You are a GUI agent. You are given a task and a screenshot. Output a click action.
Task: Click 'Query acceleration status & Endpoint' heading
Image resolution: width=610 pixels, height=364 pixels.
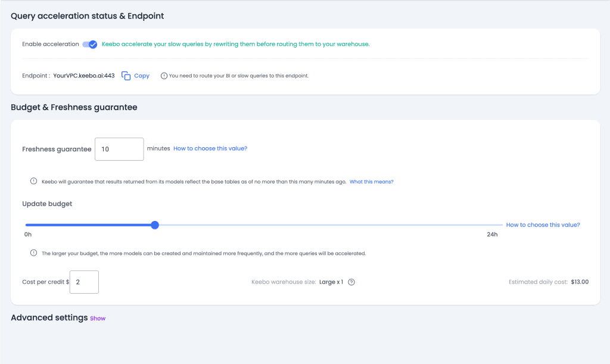(x=87, y=16)
